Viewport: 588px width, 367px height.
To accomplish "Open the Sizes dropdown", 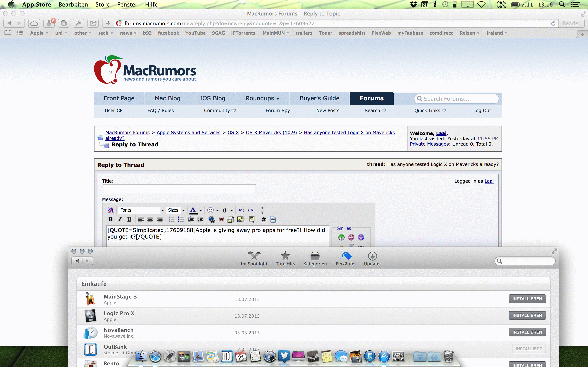I will 176,210.
